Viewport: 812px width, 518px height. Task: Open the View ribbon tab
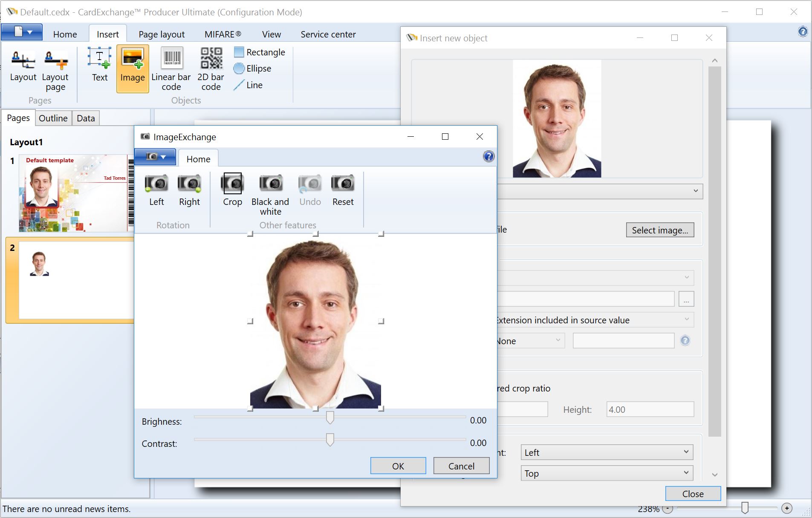point(271,34)
